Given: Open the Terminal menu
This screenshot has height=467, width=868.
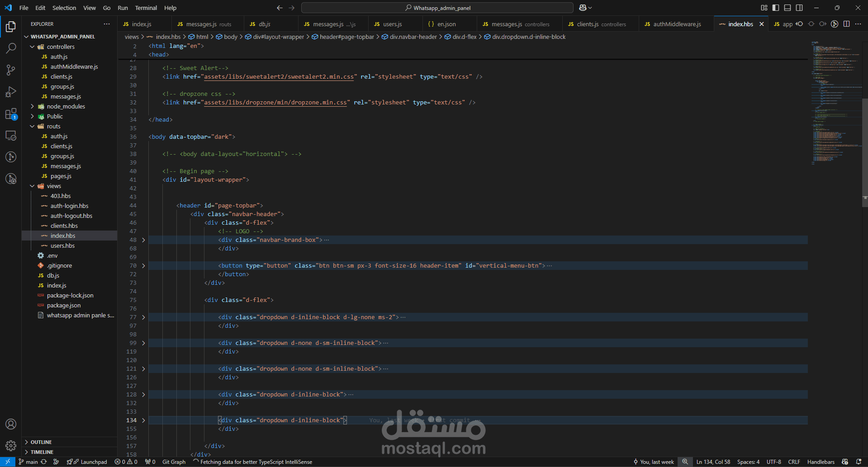Looking at the screenshot, I should (146, 8).
